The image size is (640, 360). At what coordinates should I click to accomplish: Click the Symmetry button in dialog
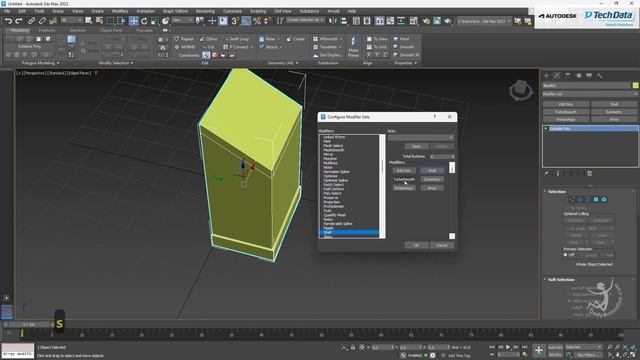pos(432,179)
